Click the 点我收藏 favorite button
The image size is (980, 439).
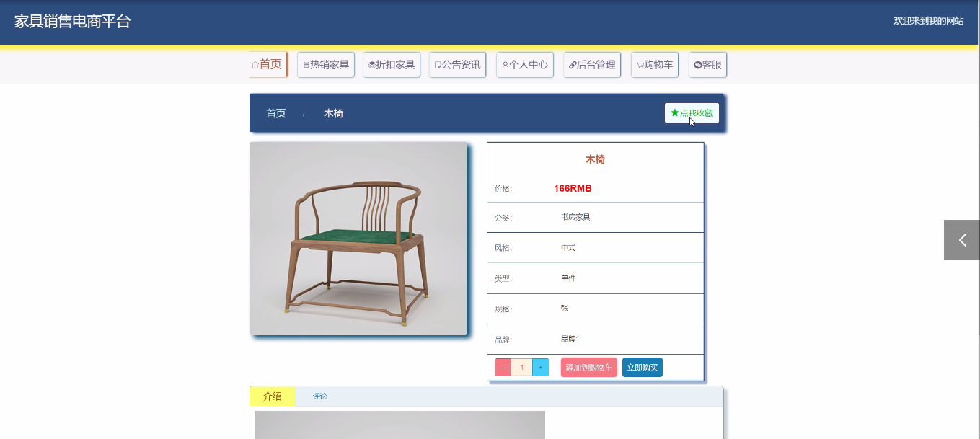click(692, 113)
